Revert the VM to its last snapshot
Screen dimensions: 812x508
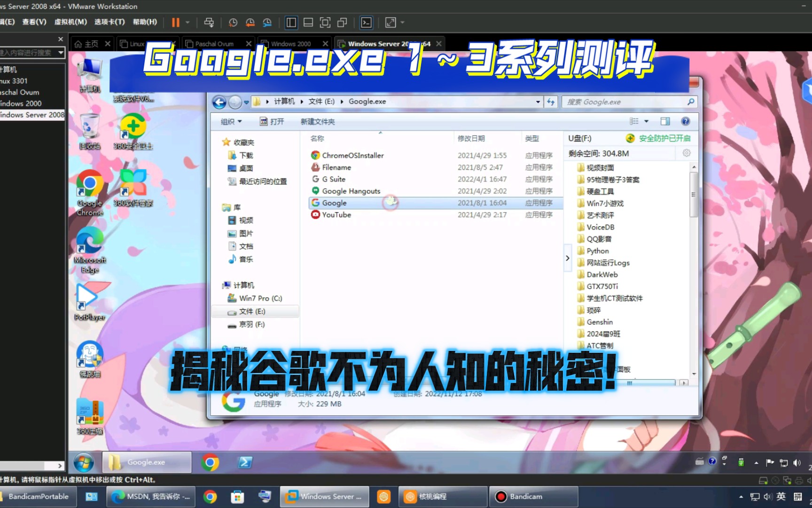[x=250, y=22]
